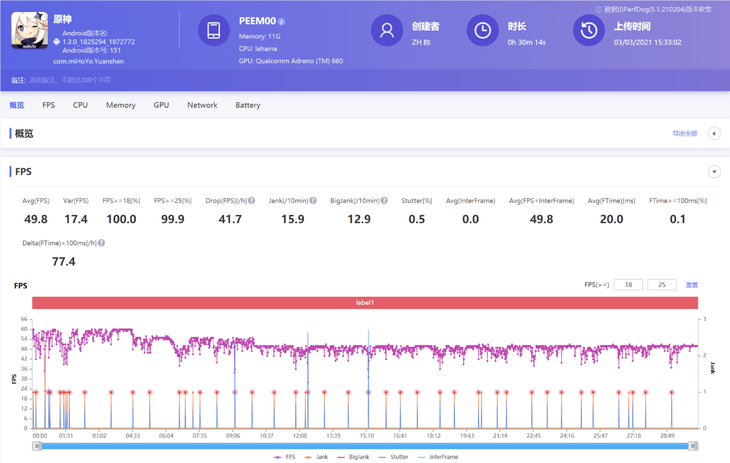Click help icon beside Drop(FPS)[/h]
Image resolution: width=730 pixels, height=463 pixels.
pos(252,201)
